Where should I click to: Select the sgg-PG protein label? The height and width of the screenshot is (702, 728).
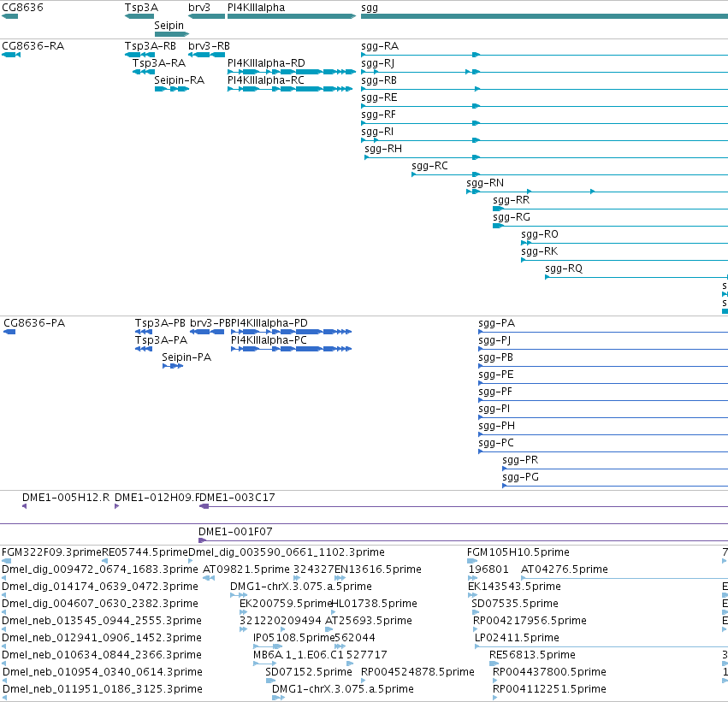click(520, 478)
